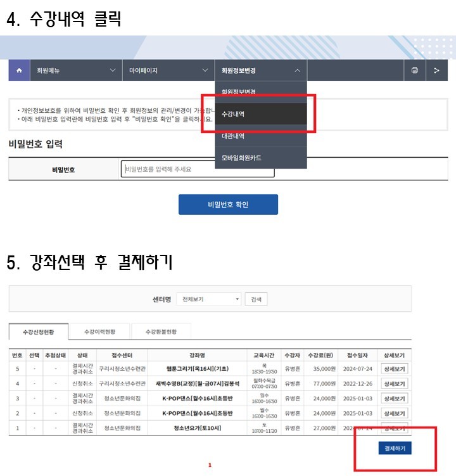Expand the 회원메뉴 dropdown
This screenshot has width=456, height=476.
(x=75, y=70)
